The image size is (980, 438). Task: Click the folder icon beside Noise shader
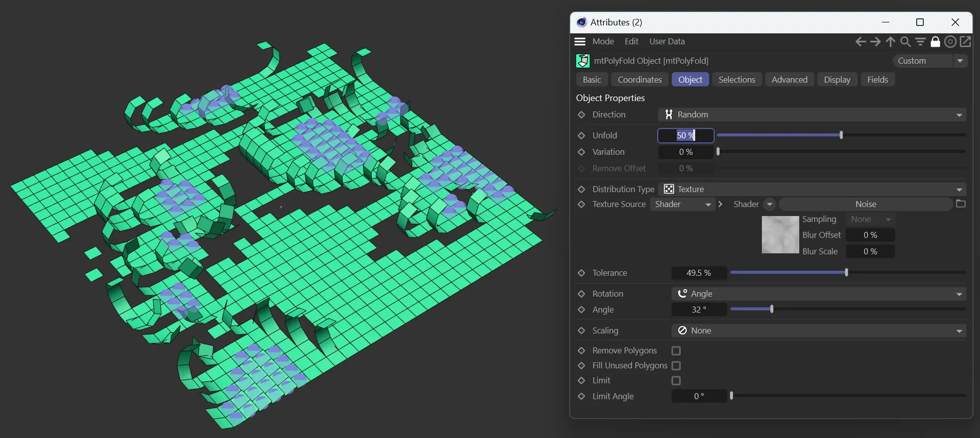[961, 204]
